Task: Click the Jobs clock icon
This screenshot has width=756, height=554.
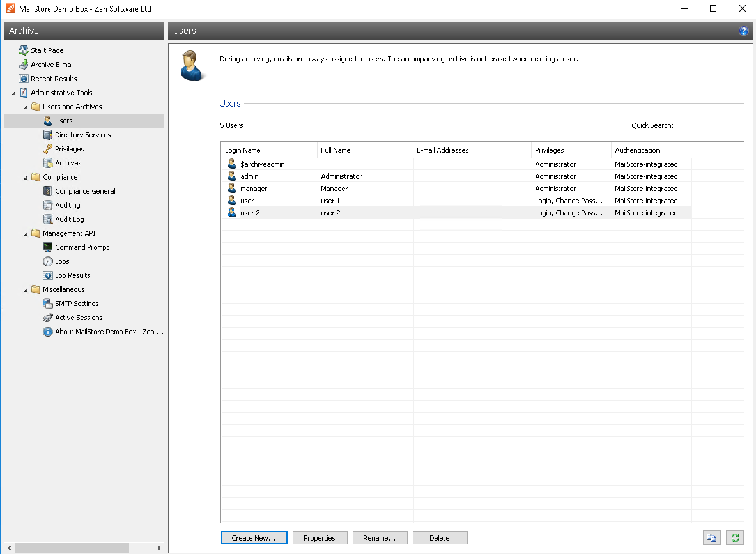Action: coord(47,261)
